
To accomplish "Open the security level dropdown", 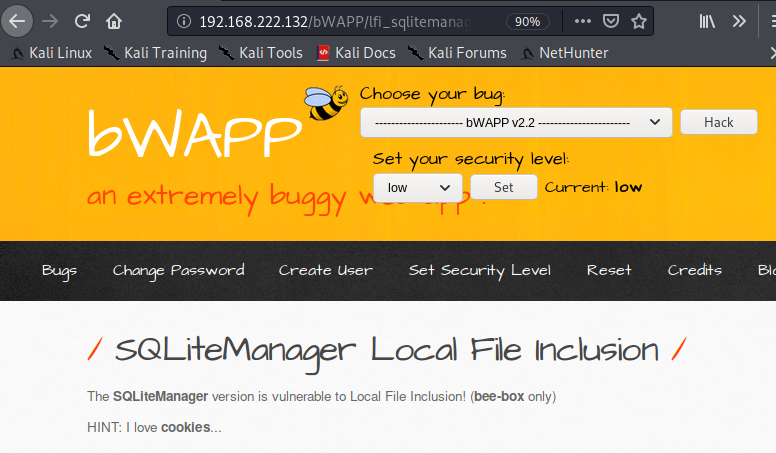I will tap(418, 188).
